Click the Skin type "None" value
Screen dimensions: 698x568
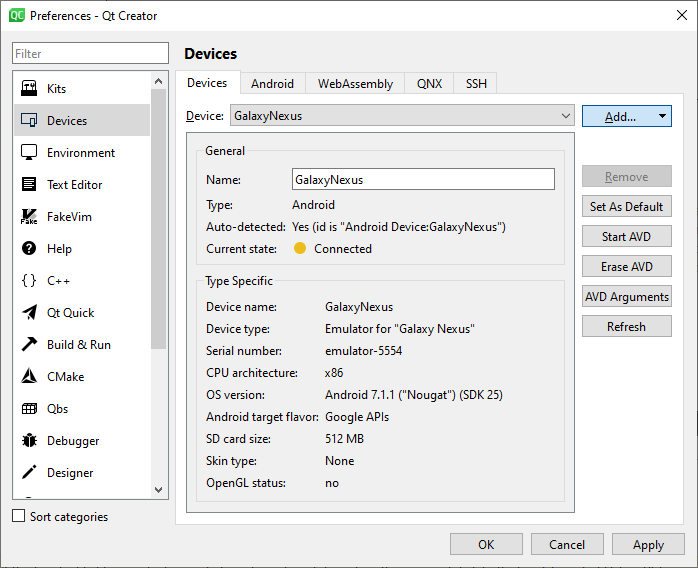coord(339,461)
